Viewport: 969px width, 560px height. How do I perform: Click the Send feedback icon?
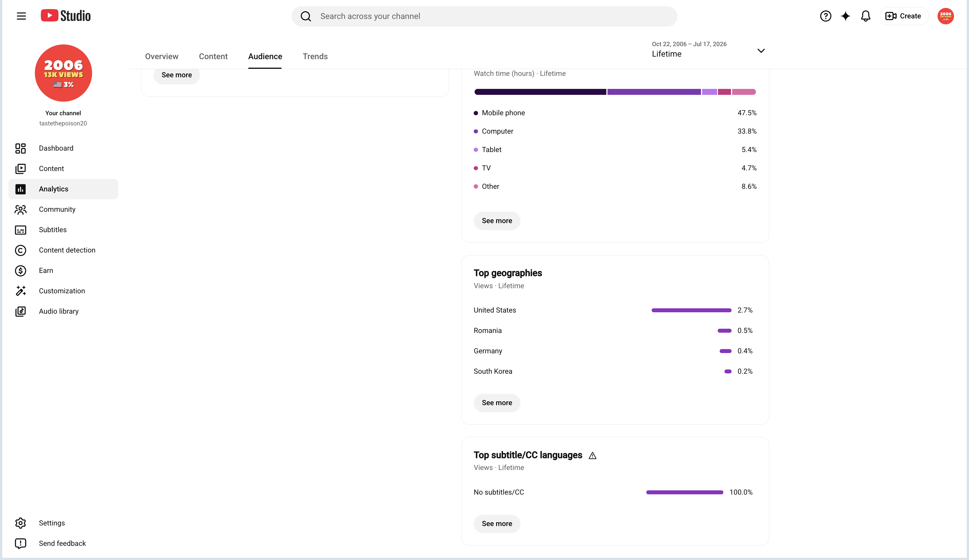coord(20,544)
